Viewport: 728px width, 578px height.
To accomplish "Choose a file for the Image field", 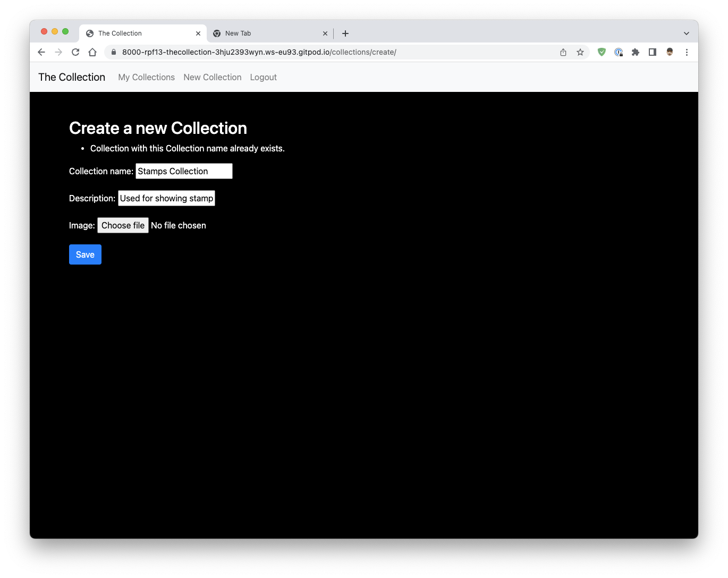I will coord(123,225).
